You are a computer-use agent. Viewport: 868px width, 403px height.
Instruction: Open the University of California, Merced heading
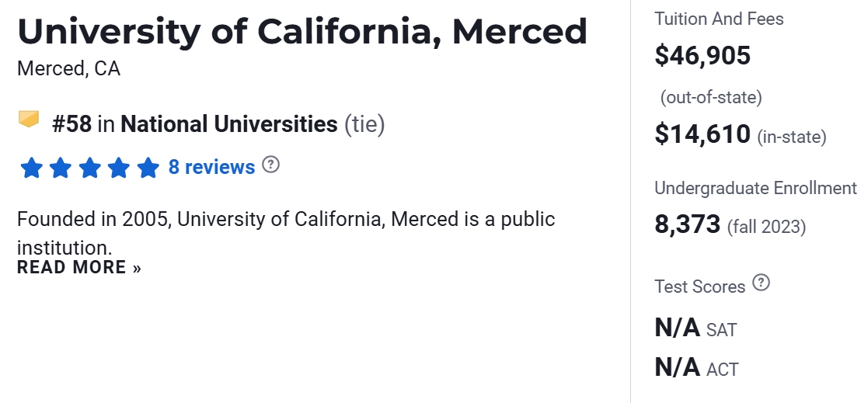(x=302, y=31)
